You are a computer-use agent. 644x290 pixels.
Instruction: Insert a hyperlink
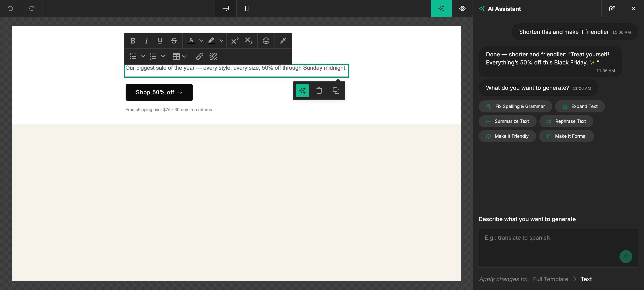pyautogui.click(x=199, y=56)
